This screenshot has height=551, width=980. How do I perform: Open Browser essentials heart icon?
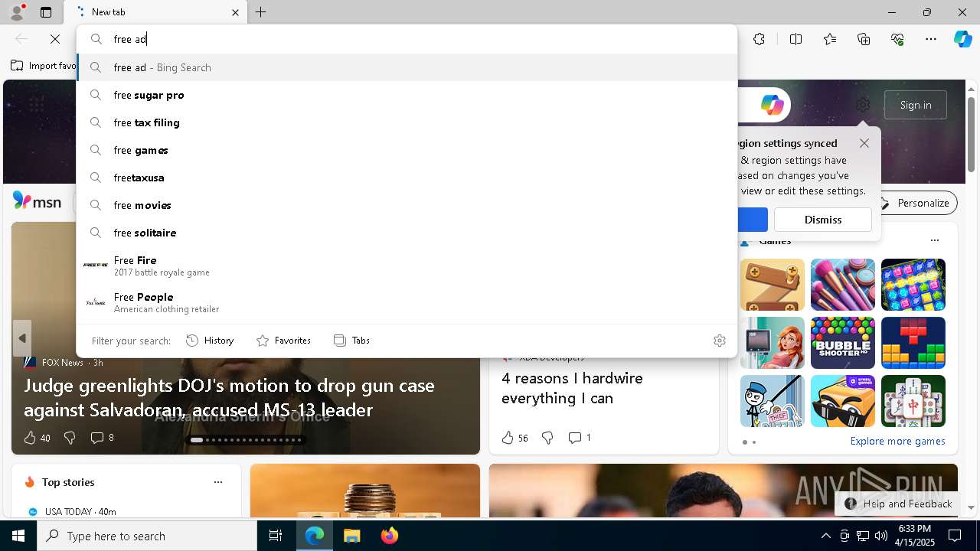(x=897, y=39)
